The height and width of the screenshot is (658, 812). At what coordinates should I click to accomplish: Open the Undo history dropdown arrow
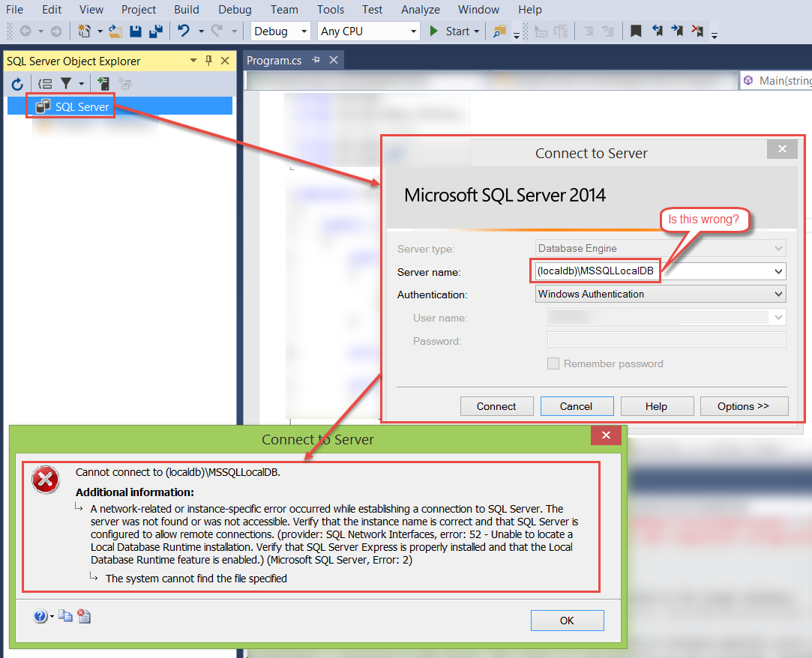201,31
